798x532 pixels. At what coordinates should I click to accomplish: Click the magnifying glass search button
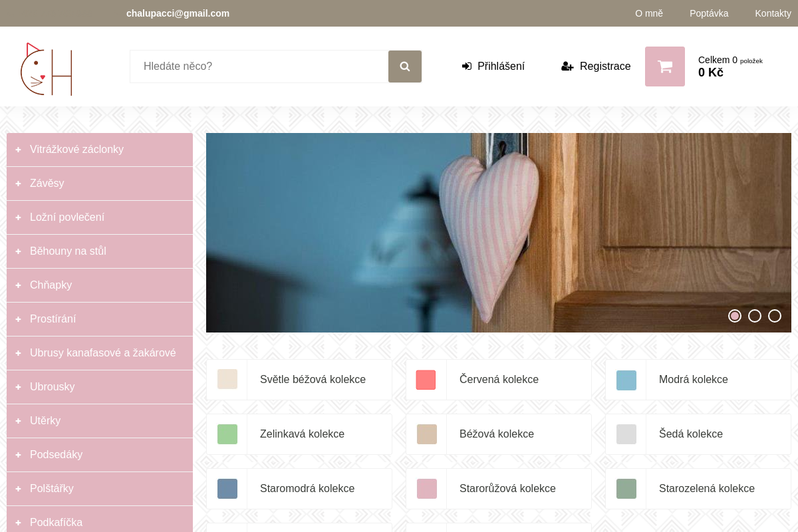coord(405,66)
